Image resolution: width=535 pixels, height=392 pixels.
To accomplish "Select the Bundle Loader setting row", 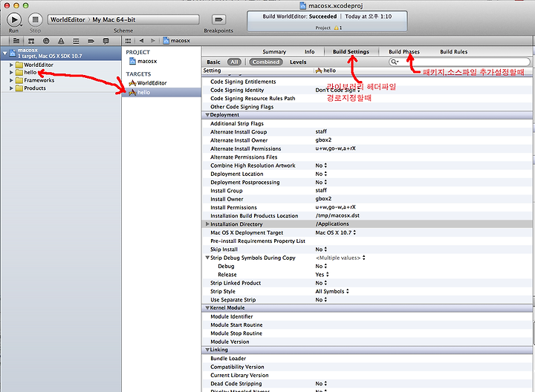I will pos(367,359).
